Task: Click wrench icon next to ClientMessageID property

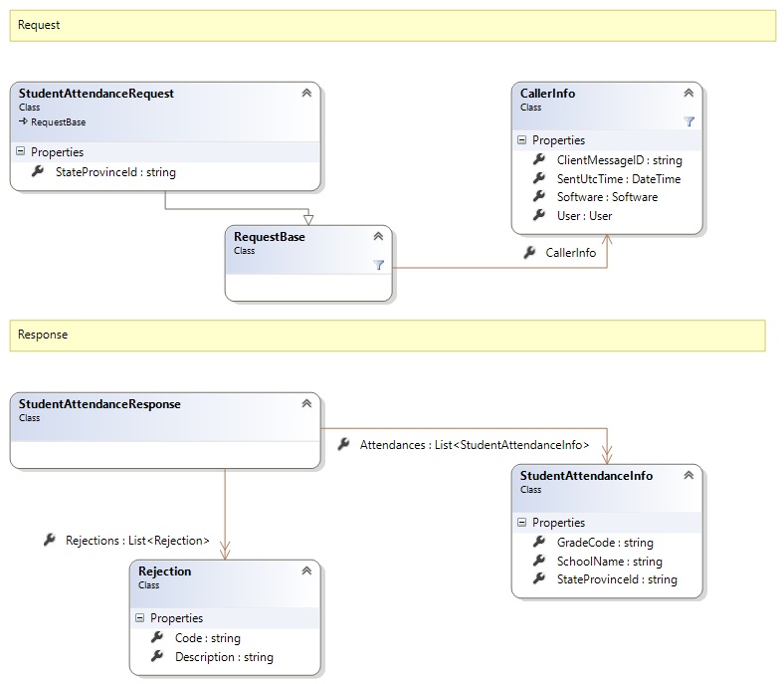Action: [x=539, y=159]
